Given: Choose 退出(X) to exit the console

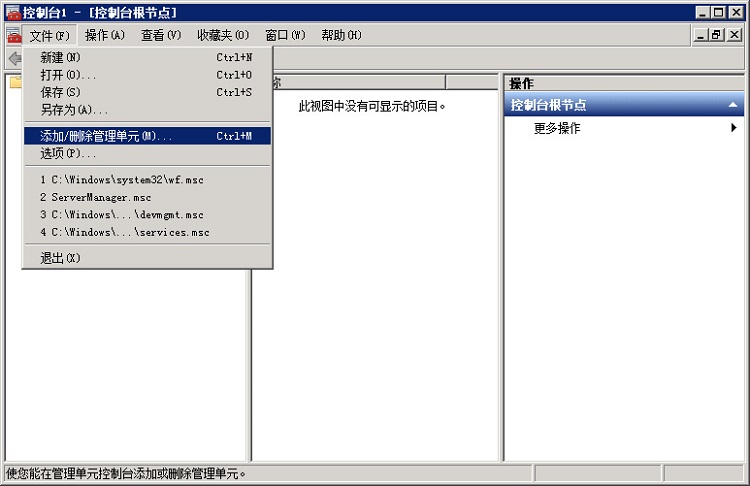Looking at the screenshot, I should (147, 258).
